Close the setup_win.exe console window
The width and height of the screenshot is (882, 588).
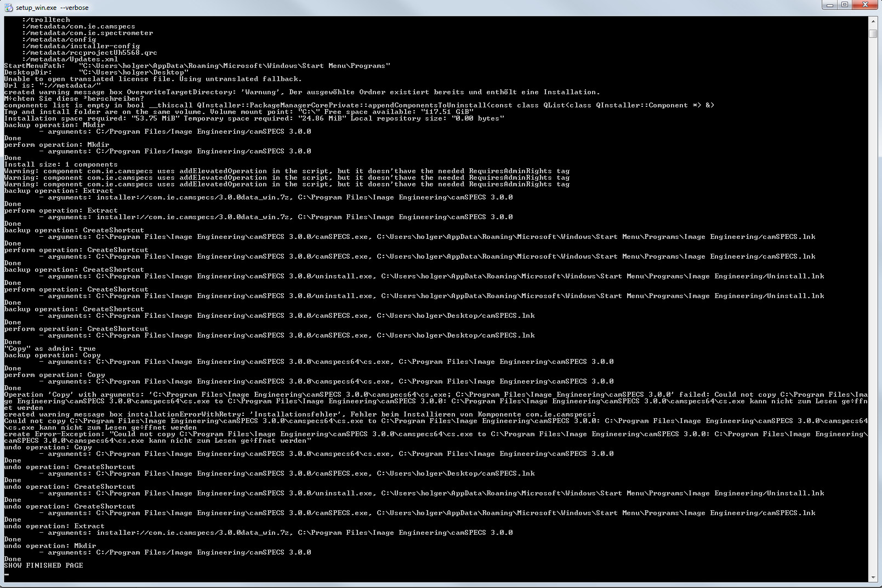(866, 5)
